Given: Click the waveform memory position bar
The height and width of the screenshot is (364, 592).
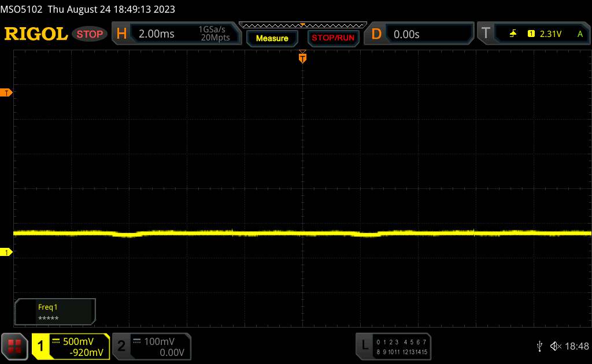Looking at the screenshot, I should point(302,25).
